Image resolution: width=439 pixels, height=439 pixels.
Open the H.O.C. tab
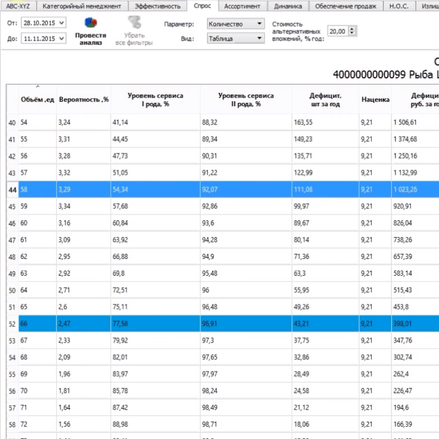click(x=399, y=6)
